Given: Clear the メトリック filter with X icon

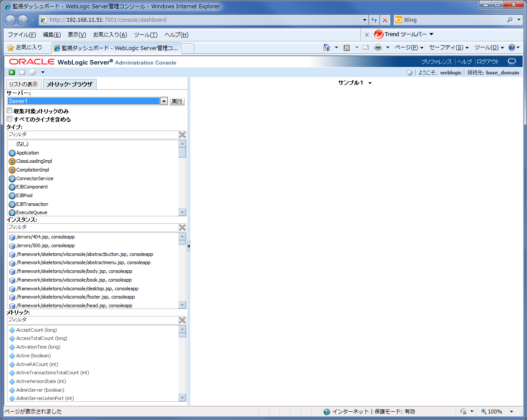Looking at the screenshot, I should (x=182, y=320).
